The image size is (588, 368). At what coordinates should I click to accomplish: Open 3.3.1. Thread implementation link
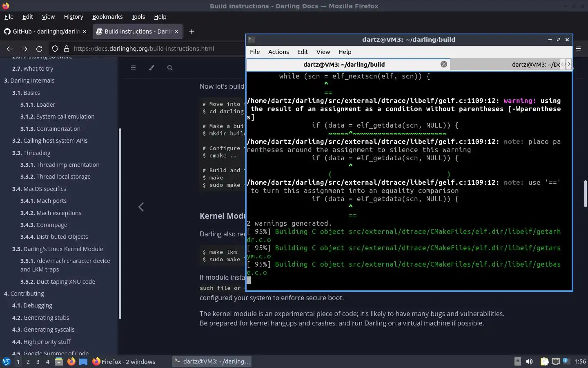pyautogui.click(x=60, y=165)
